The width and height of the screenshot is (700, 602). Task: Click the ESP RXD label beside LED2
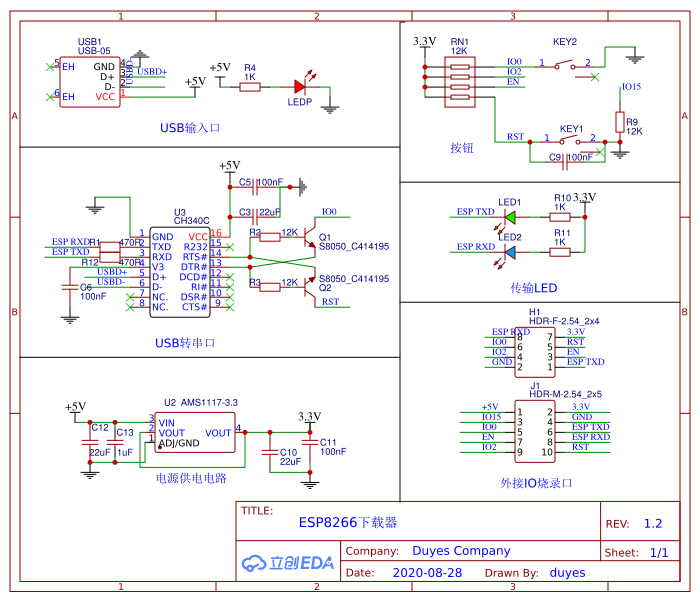476,247
